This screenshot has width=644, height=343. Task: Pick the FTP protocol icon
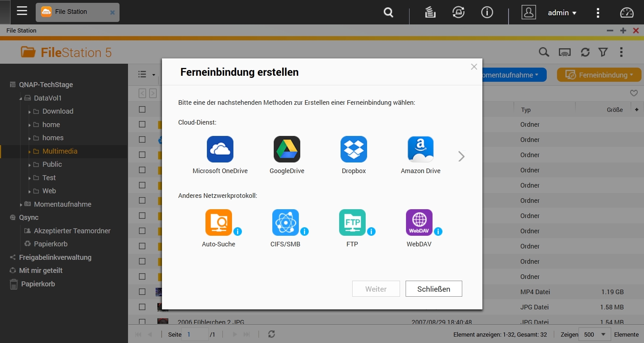click(352, 222)
